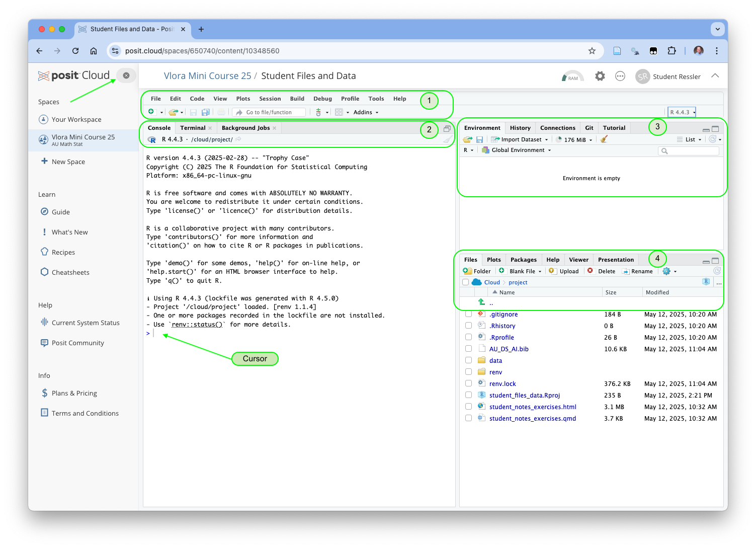Open student_notes_exercises.qmd file link

[533, 418]
